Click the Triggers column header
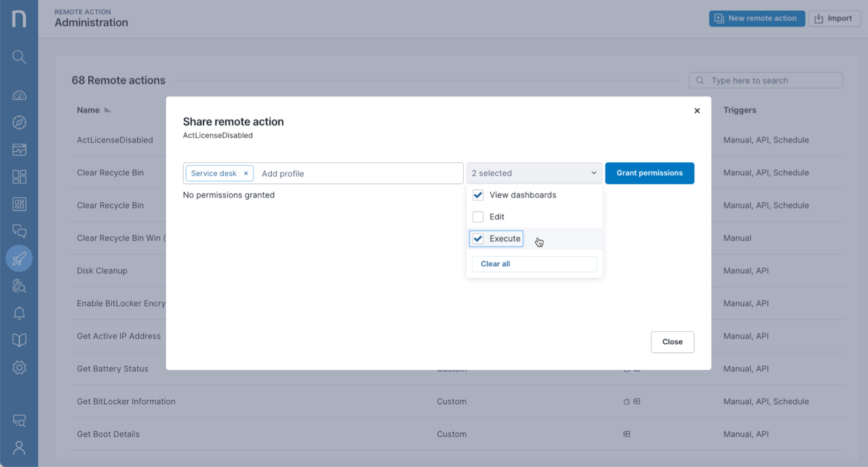Screen dimensions: 868x467 click(739, 109)
